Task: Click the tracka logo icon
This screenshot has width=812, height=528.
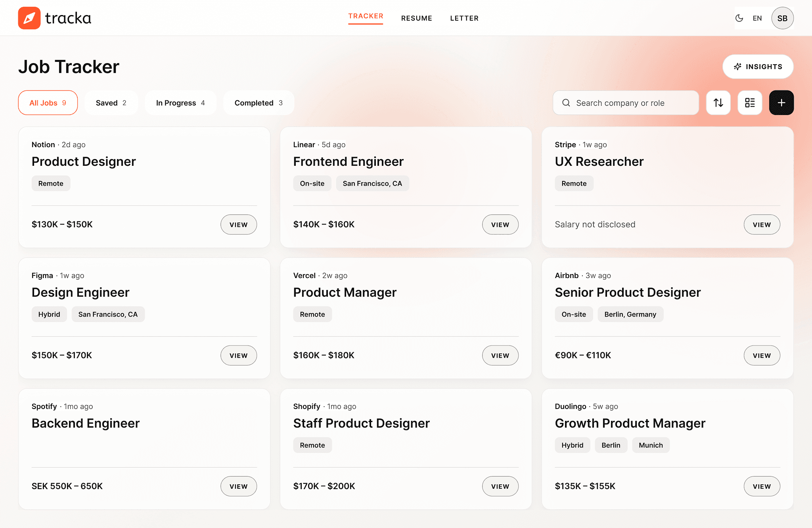Action: 29,18
